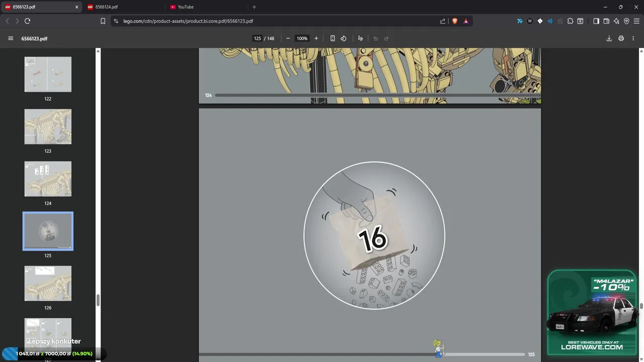Image resolution: width=644 pixels, height=362 pixels.
Task: Open the browser main menu
Action: 636,21
